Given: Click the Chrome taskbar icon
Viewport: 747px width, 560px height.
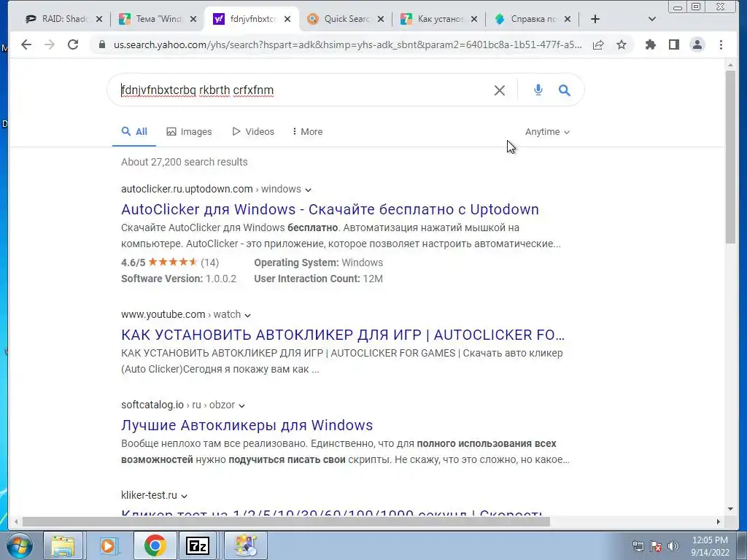Looking at the screenshot, I should pos(155,545).
